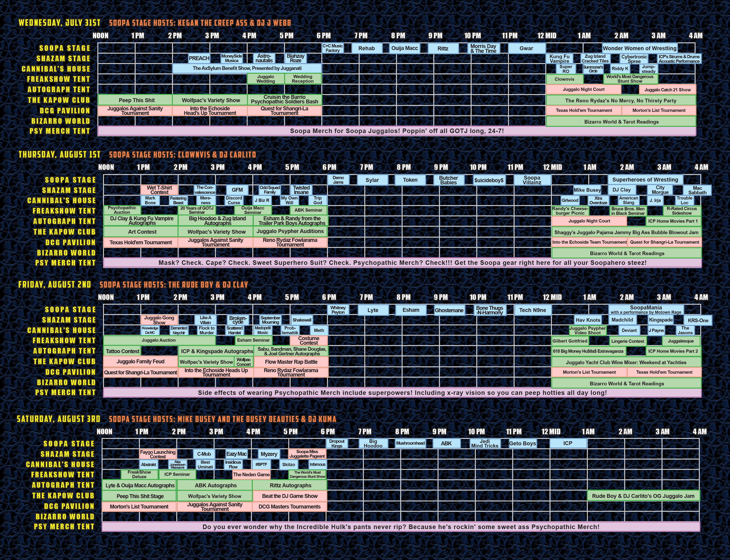Click the Faygo Launching Contest block
Image resolution: width=730 pixels, height=560 pixels.
[158, 454]
